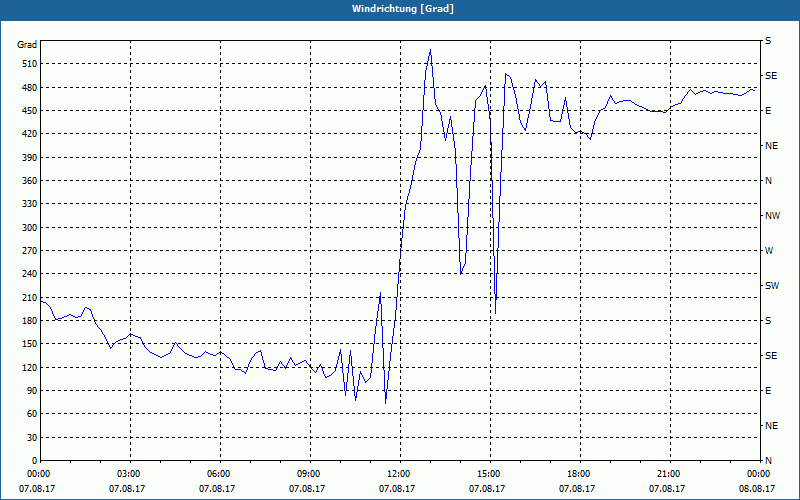Viewport: 800px width, 500px height.
Task: Click the 18:00 time axis label
Action: pos(580,474)
